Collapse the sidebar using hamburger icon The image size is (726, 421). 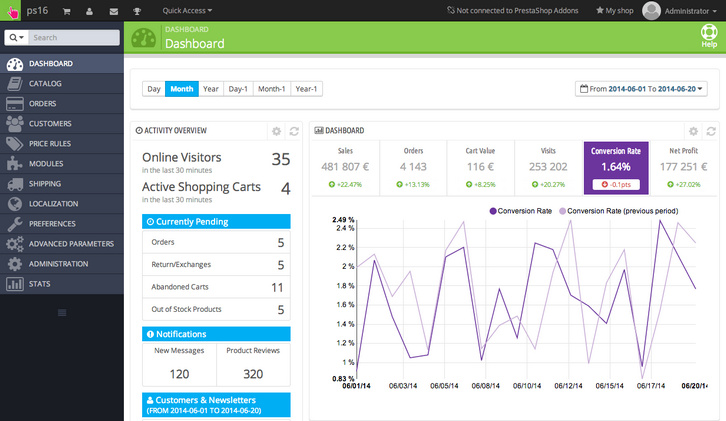(x=61, y=313)
